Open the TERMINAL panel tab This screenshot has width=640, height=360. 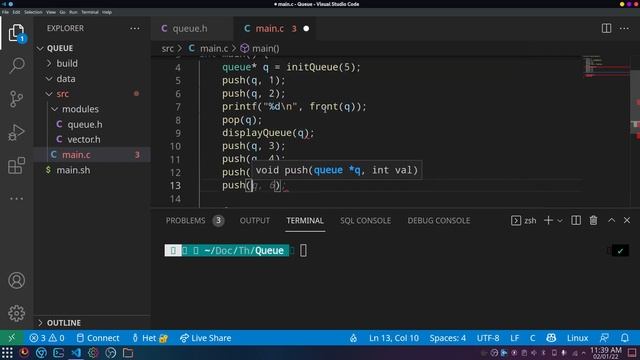[305, 220]
